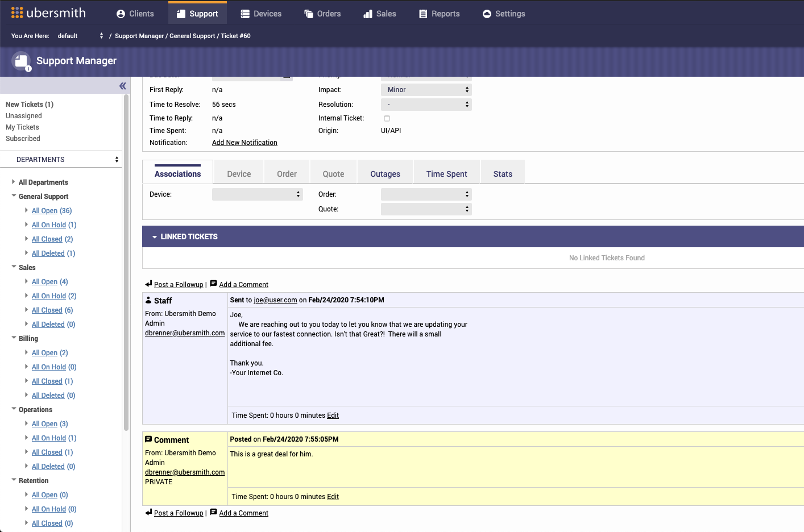
Task: Click the ubersmith logo icon
Action: (x=17, y=13)
